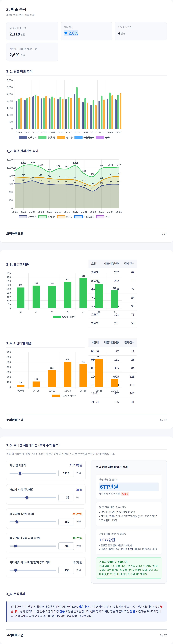The width and height of the screenshot is (173, 644).
Task: Select the 21~24 row label in hourly table
Action: (95, 402)
